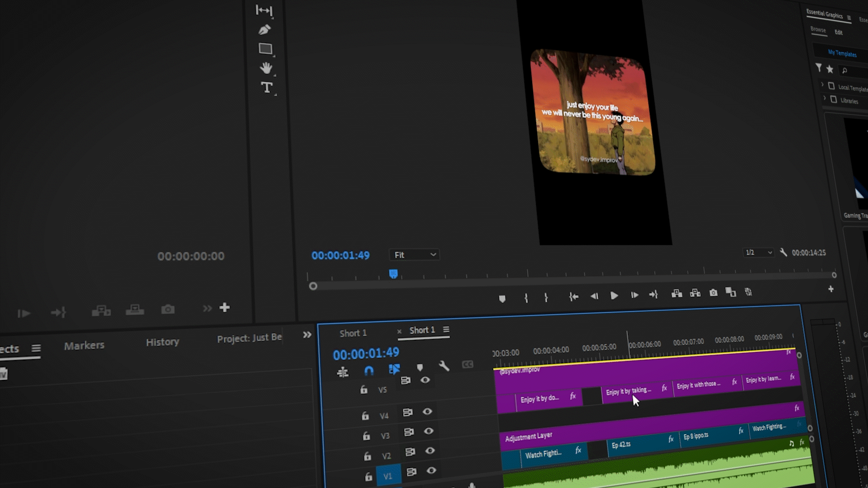
Task: Go to the Out point
Action: pos(654,295)
